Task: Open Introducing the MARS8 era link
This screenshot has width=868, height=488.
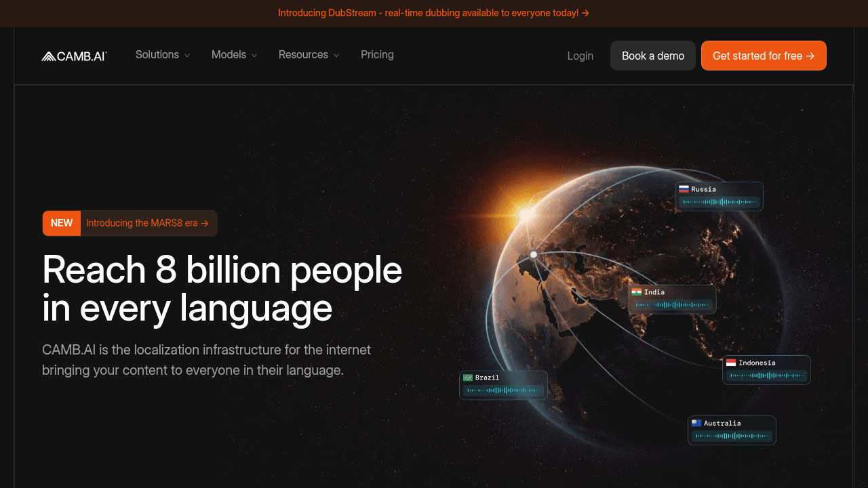Action: (x=147, y=223)
